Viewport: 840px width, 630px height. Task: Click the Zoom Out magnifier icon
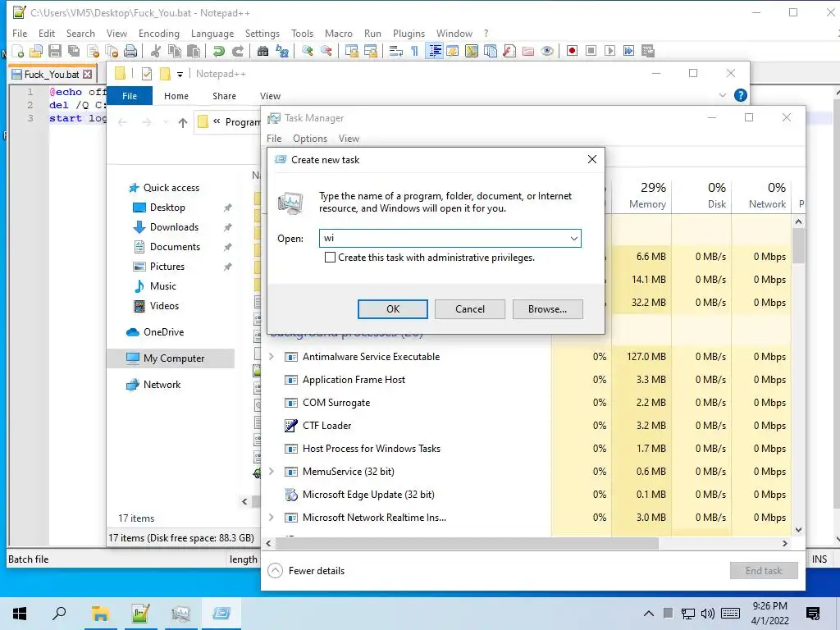326,51
